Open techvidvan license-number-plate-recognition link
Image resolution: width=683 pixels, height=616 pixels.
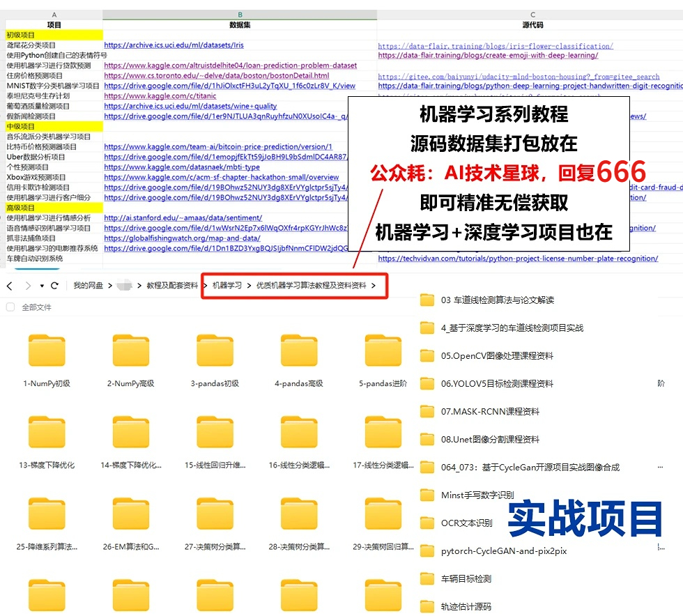[x=518, y=259]
